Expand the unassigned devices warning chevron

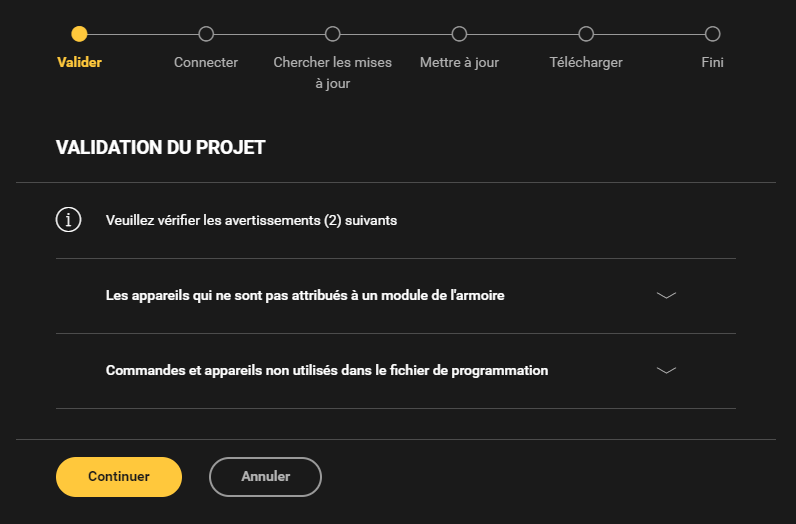pyautogui.click(x=666, y=295)
